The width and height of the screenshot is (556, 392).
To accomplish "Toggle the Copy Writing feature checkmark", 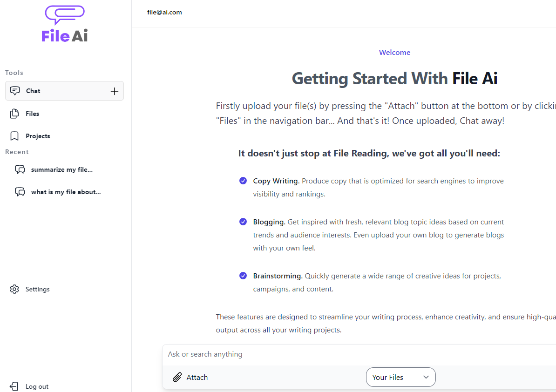I will 243,181.
